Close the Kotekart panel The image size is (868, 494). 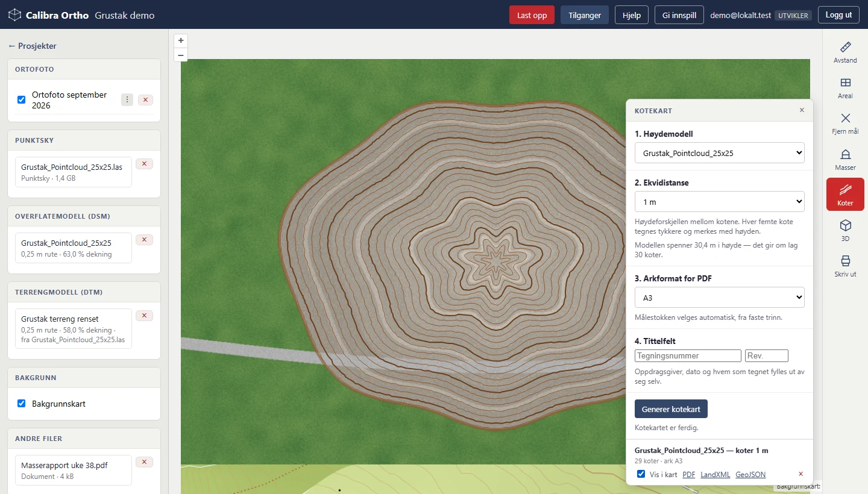coord(802,110)
